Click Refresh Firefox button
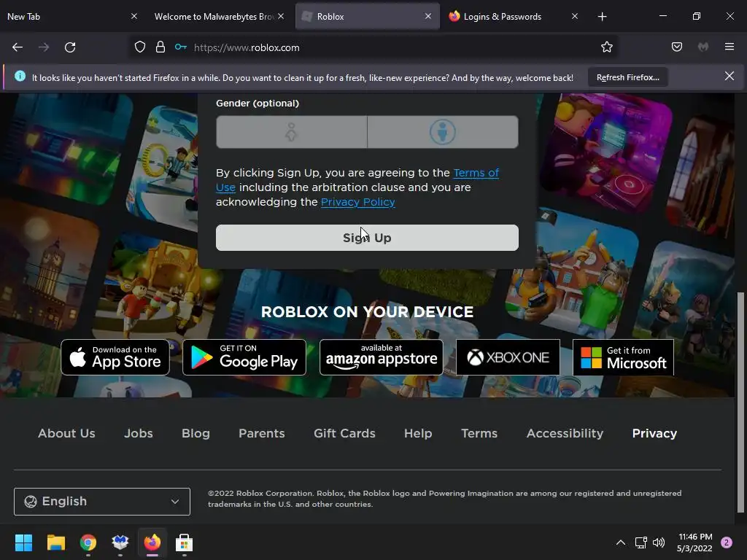 point(627,77)
